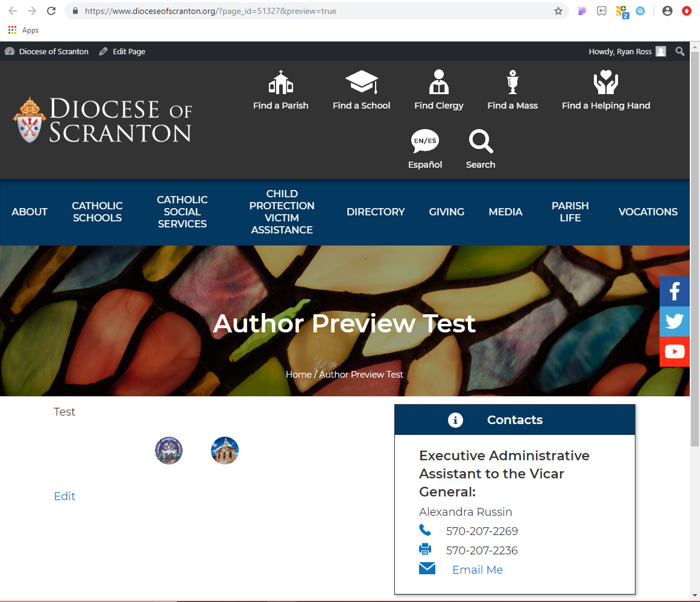Expand the About navigation menu
This screenshot has height=602, width=700.
(30, 212)
